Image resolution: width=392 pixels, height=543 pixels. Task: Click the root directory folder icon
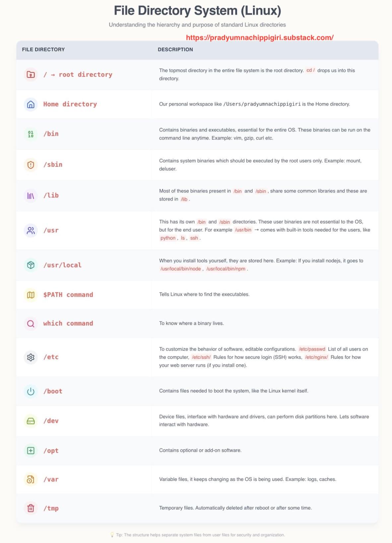click(x=31, y=74)
